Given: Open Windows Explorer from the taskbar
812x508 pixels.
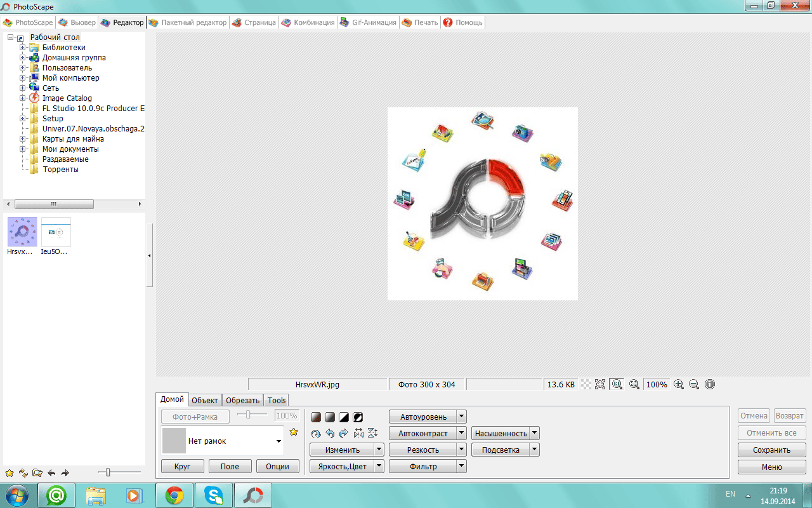Looking at the screenshot, I should pyautogui.click(x=96, y=495).
